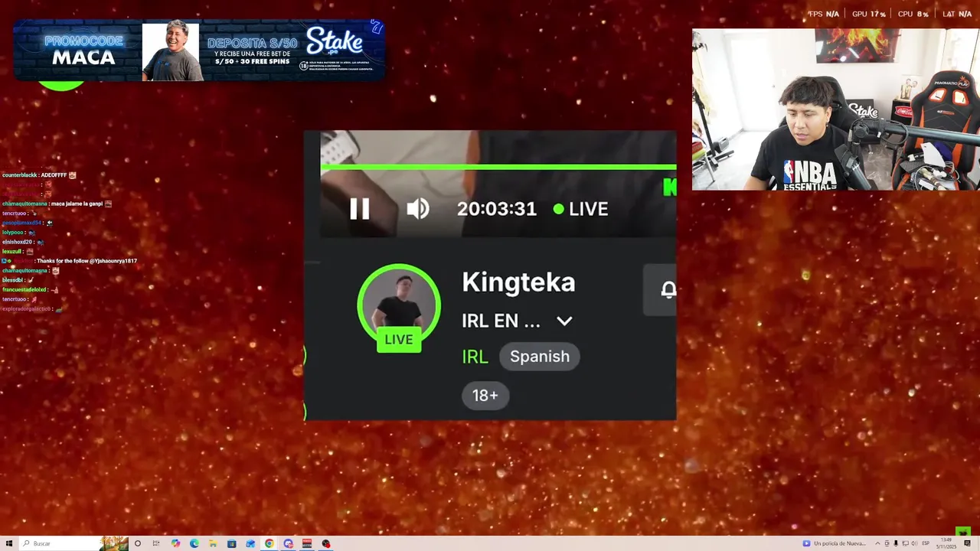Click the microphone tray icon
Image resolution: width=980 pixels, height=551 pixels.
coord(896,543)
